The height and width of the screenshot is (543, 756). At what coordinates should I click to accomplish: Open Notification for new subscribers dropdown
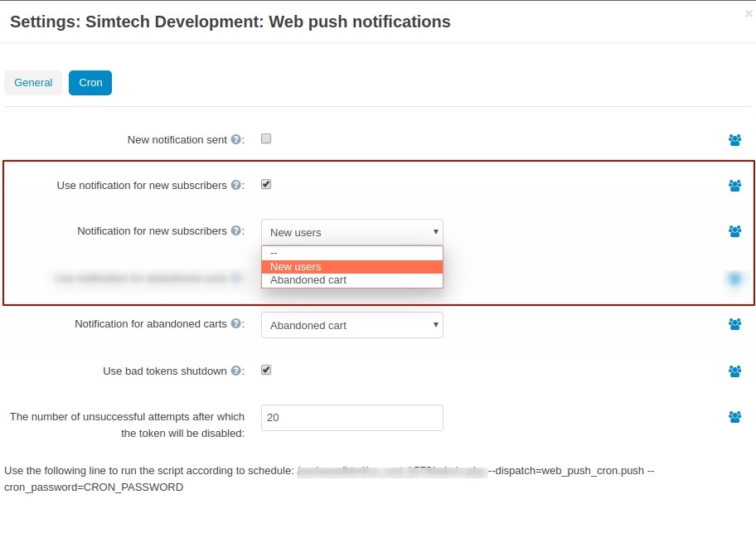tap(352, 232)
